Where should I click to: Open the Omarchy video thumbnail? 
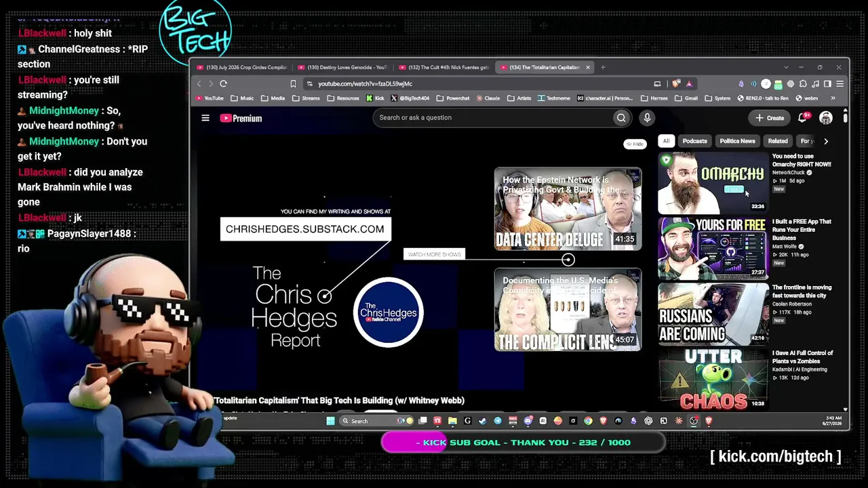[713, 183]
